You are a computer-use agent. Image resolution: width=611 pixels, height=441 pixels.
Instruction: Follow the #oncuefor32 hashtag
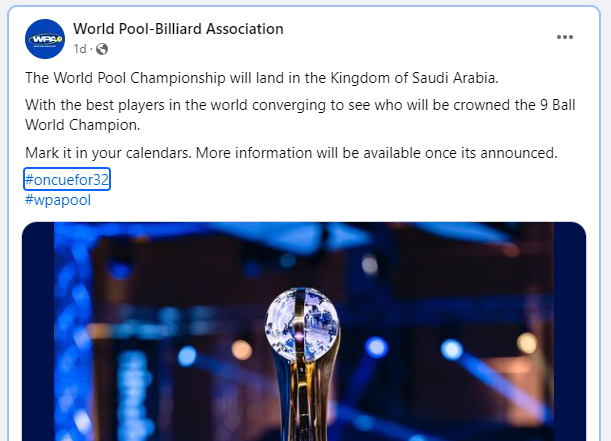[66, 179]
